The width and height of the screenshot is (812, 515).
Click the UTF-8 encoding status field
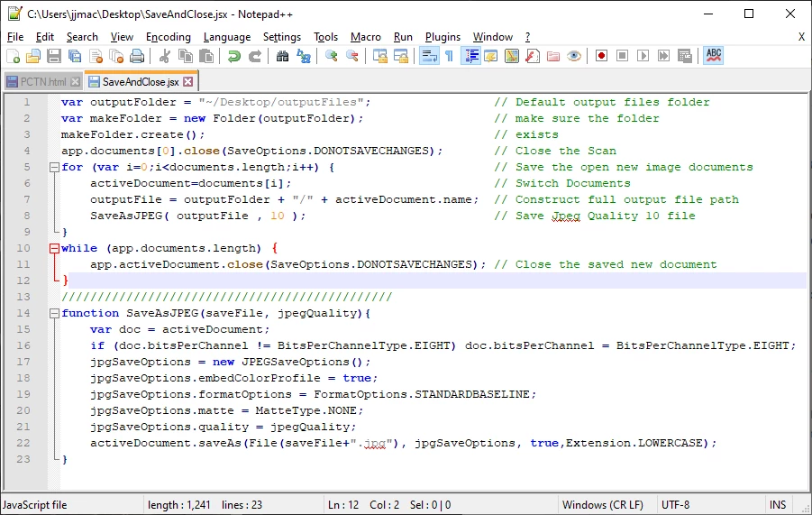coord(675,505)
